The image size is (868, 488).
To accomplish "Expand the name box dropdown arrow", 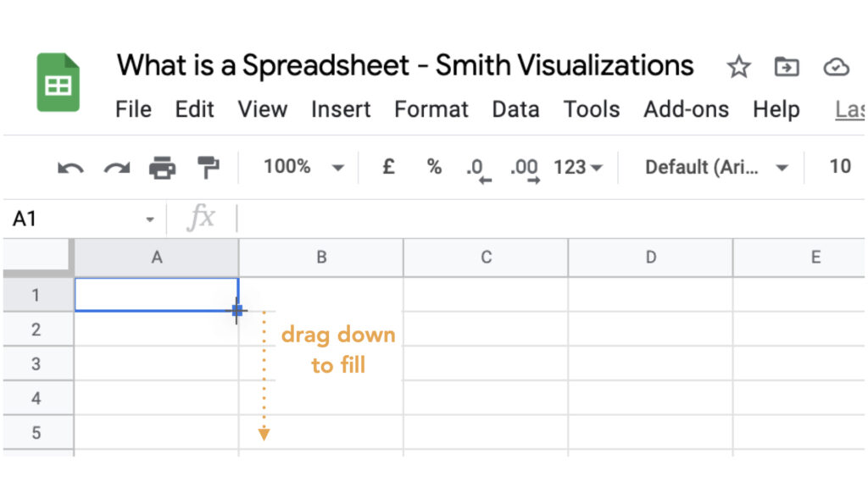I will pyautogui.click(x=150, y=219).
